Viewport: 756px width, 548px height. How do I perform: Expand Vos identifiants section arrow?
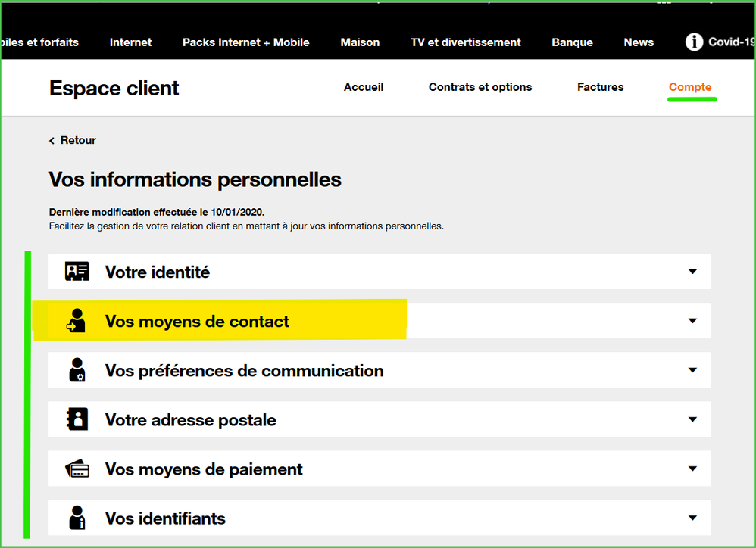[692, 518]
